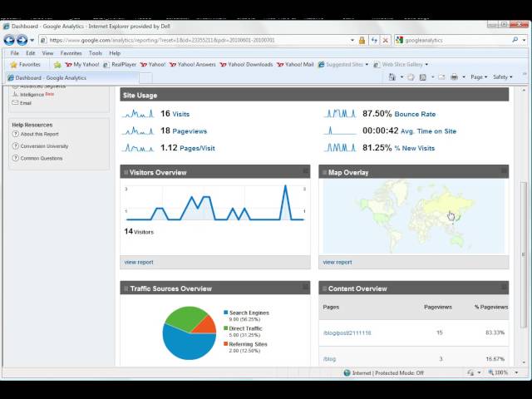532x399 pixels.
Task: Open the Print options dropdown arrow
Action: [464, 77]
